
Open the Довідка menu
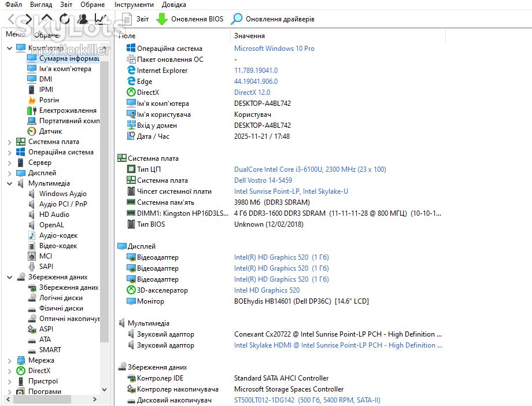pos(173,5)
